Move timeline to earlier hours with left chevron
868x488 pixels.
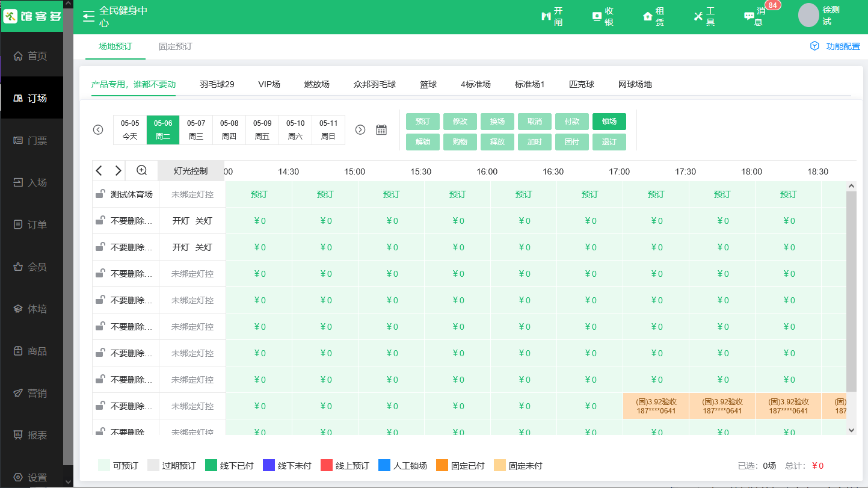coord(100,171)
